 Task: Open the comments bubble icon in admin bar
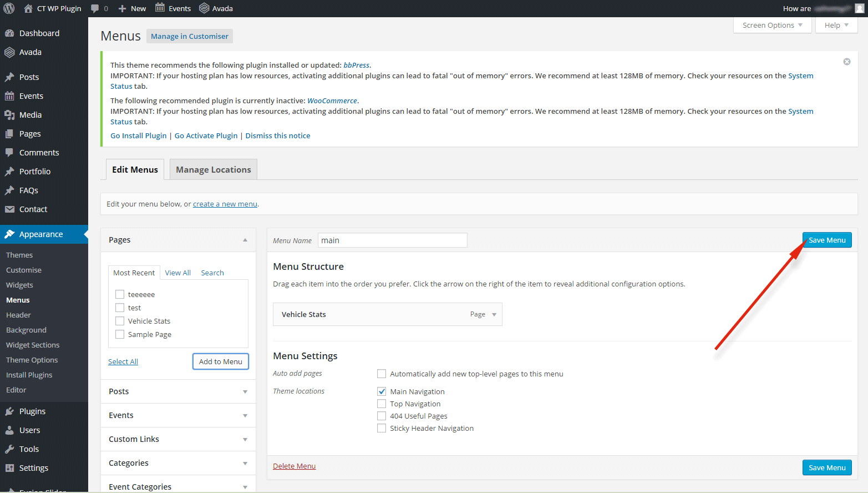tap(95, 8)
